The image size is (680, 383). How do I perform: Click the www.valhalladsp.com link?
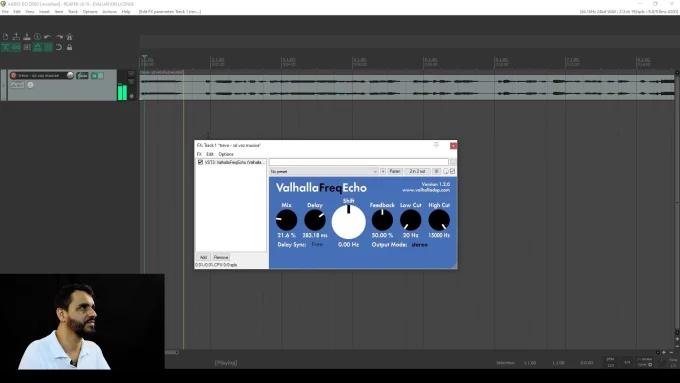click(425, 190)
